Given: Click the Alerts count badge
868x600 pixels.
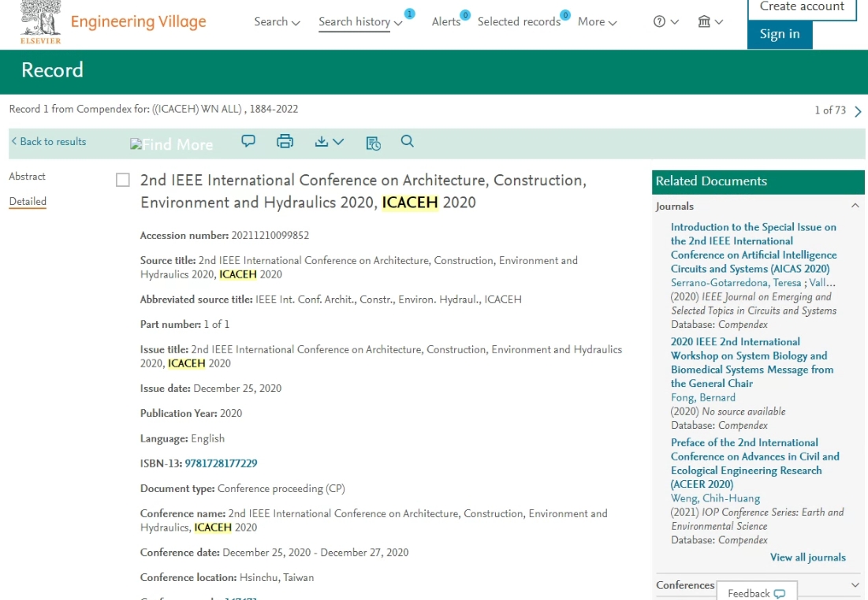Looking at the screenshot, I should pos(465,15).
